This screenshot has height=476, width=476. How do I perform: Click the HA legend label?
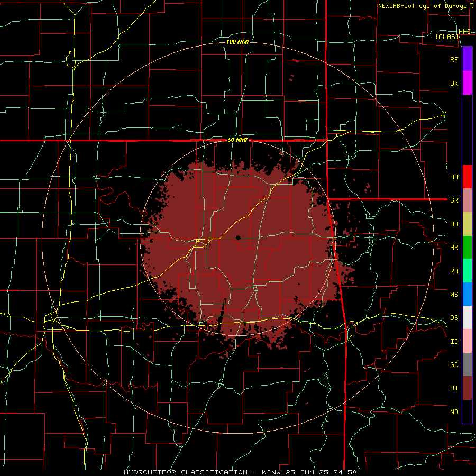[x=454, y=177]
